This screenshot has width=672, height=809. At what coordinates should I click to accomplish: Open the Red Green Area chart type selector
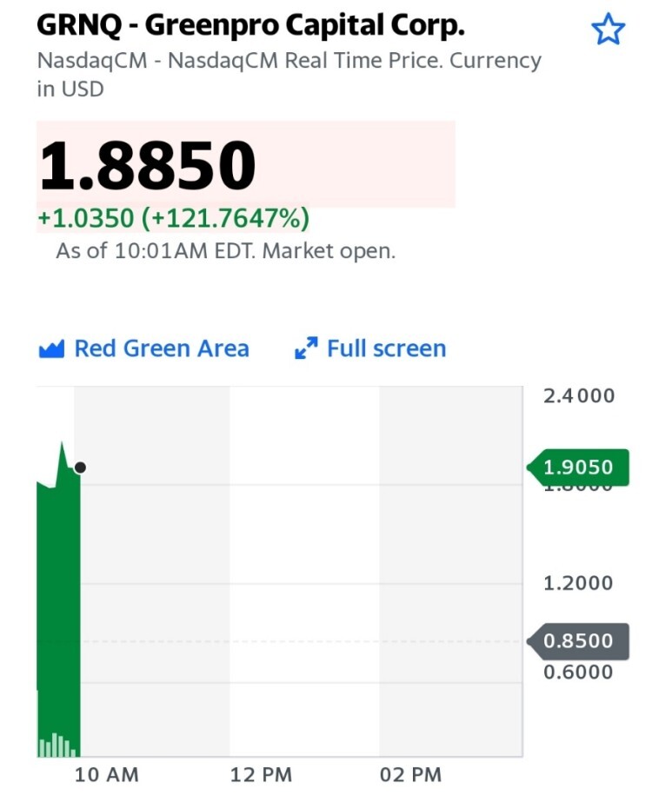[x=144, y=348]
